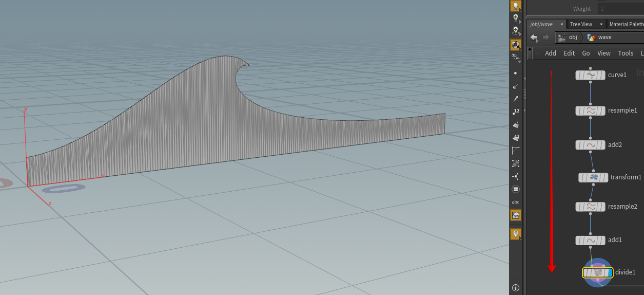The image size is (644, 295).
Task: Switch to the /obj/wave tab
Action: click(x=541, y=24)
